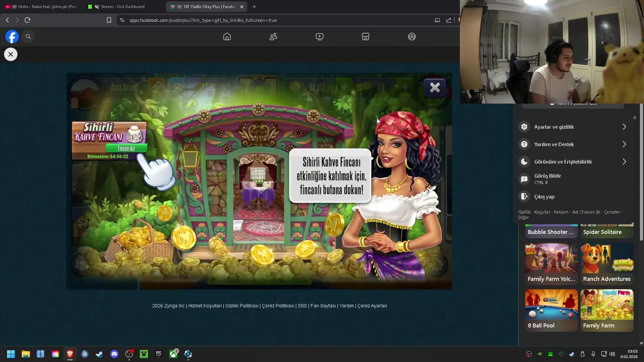This screenshot has width=644, height=362.
Task: Open site settings icon in address bar
Action: (x=122, y=20)
